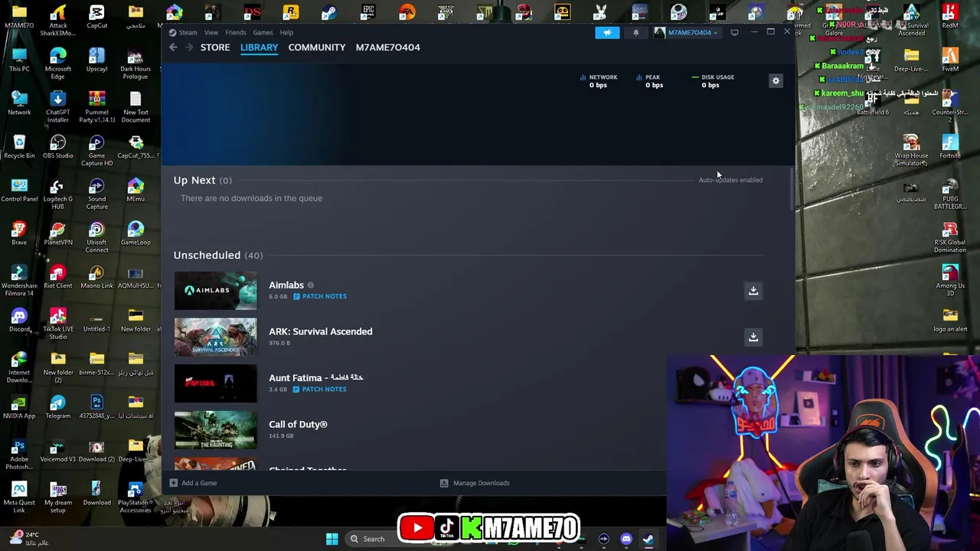Click Manage Downloads at the bottom

click(x=475, y=483)
